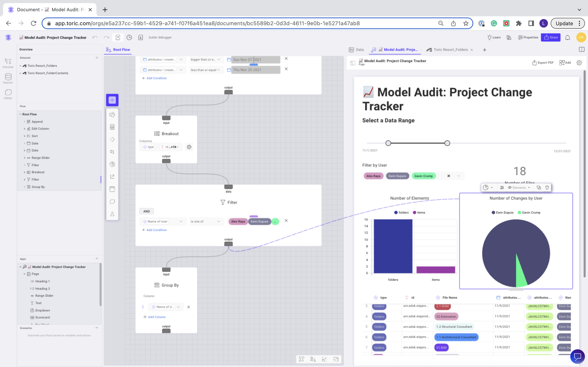588x367 pixels.
Task: Toggle the Properties panel at top right
Action: (x=528, y=37)
